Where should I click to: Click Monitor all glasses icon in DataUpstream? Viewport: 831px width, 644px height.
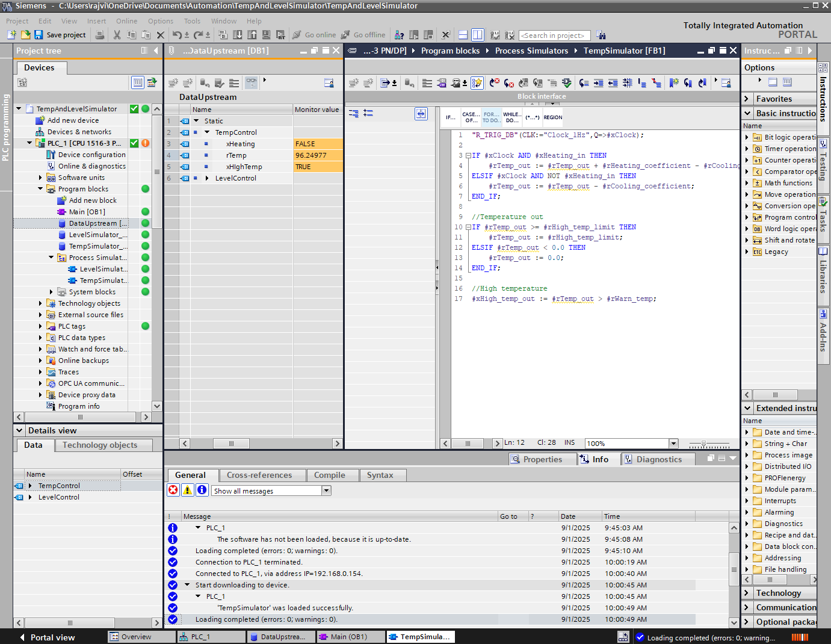[x=251, y=83]
